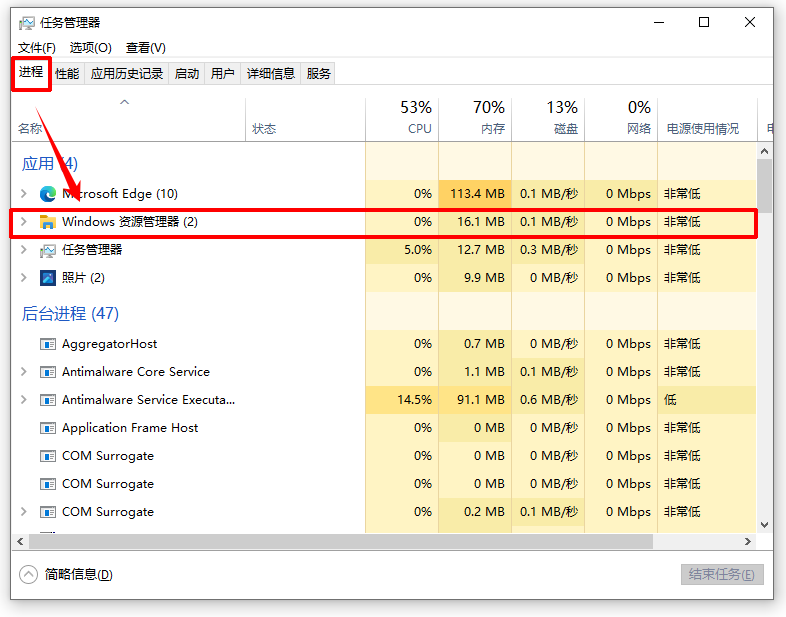Click the horizontal scrollbar thumb
Screen dimensions: 786x617
tap(341, 541)
